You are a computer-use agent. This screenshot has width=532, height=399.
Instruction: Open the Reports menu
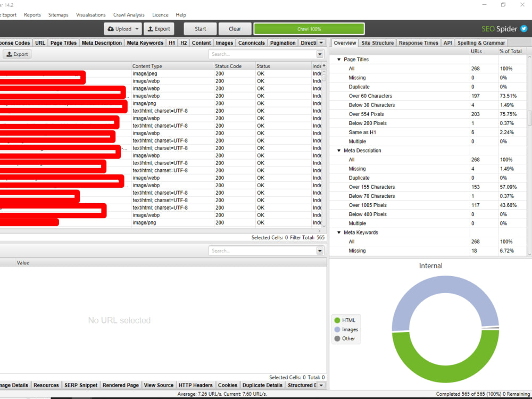click(32, 15)
